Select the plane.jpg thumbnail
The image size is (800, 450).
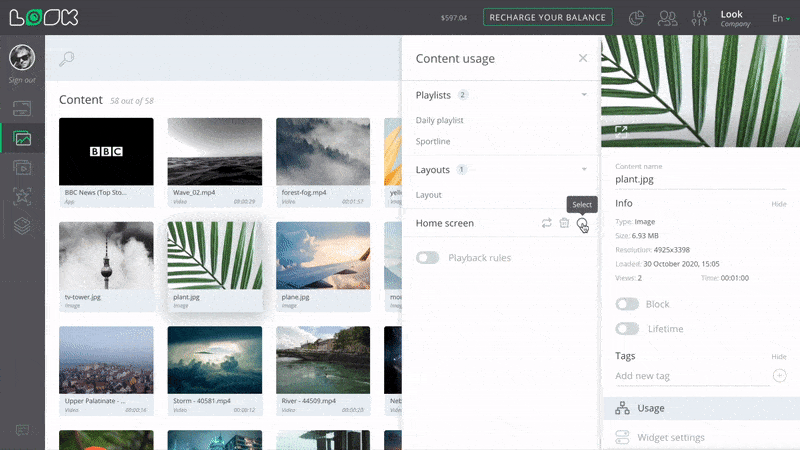[x=323, y=256]
